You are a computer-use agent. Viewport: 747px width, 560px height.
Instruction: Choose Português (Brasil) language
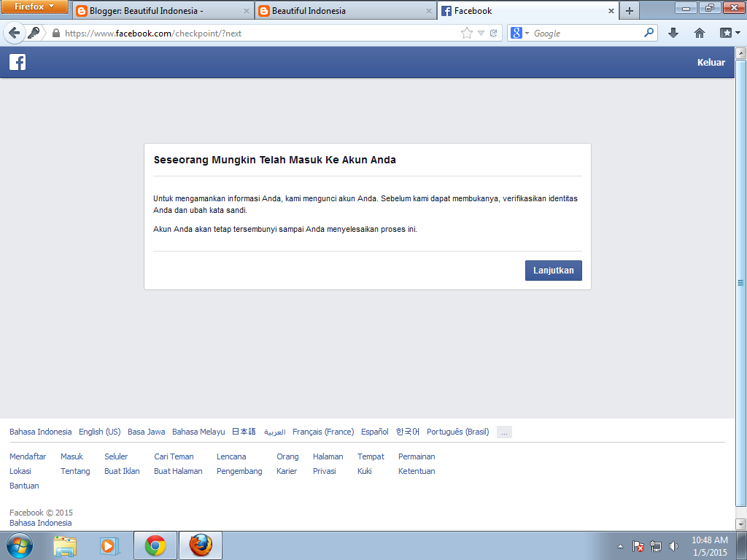tap(458, 432)
